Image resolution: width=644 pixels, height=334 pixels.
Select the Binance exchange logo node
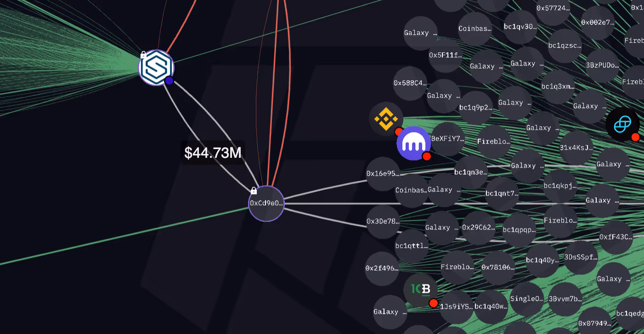[387, 119]
